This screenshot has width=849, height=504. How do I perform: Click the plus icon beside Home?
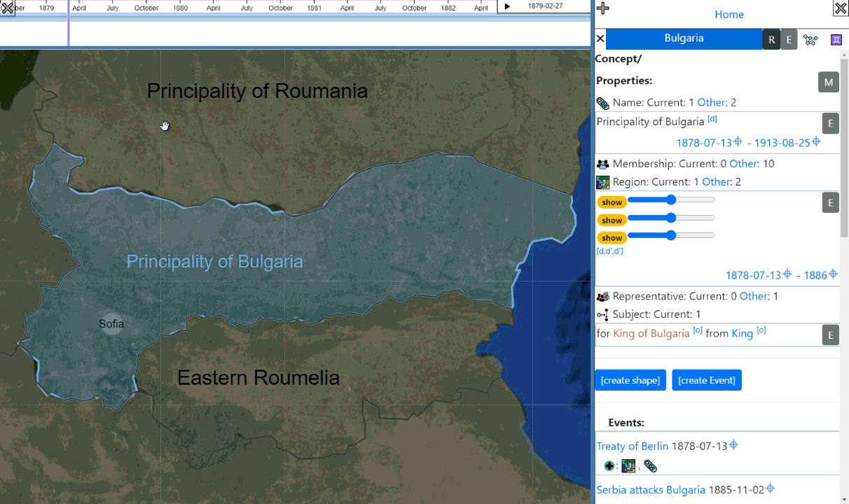pos(602,8)
